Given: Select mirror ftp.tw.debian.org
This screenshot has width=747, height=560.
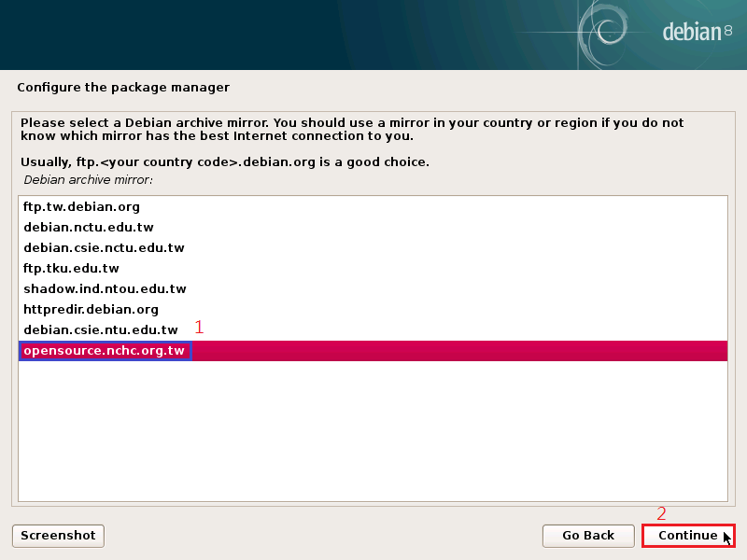Looking at the screenshot, I should pyautogui.click(x=373, y=206).
